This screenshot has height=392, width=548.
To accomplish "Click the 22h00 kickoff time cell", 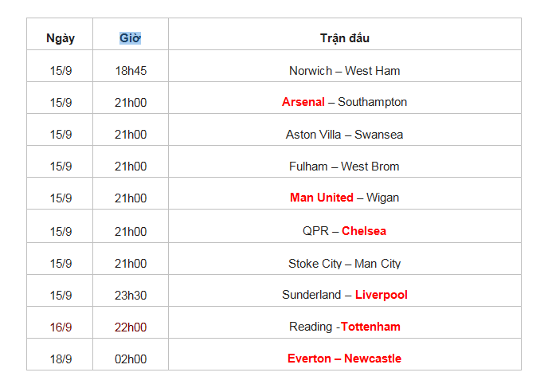I will 131,327.
